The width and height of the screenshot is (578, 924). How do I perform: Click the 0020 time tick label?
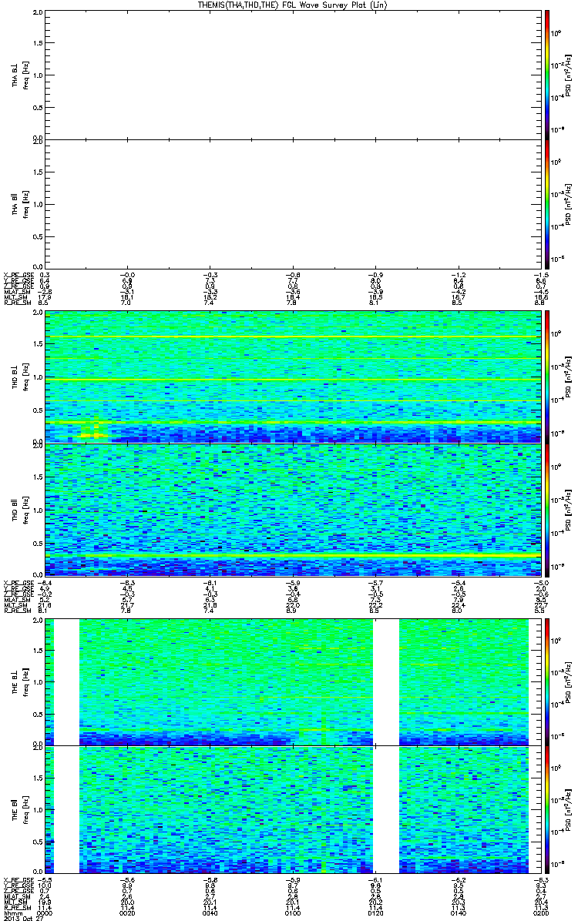(128, 913)
